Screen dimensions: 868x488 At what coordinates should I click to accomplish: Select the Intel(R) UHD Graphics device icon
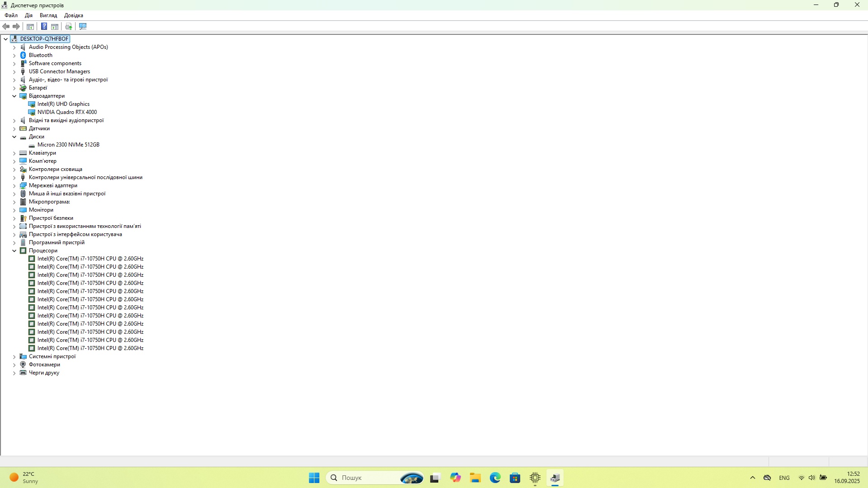tap(32, 104)
